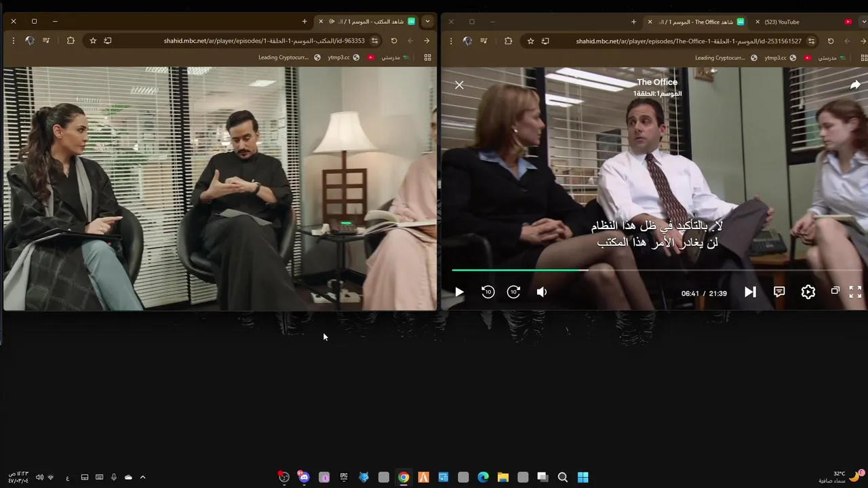Open the apps grid icon on the left bookmarks bar
The image size is (868, 488).
coord(427,58)
